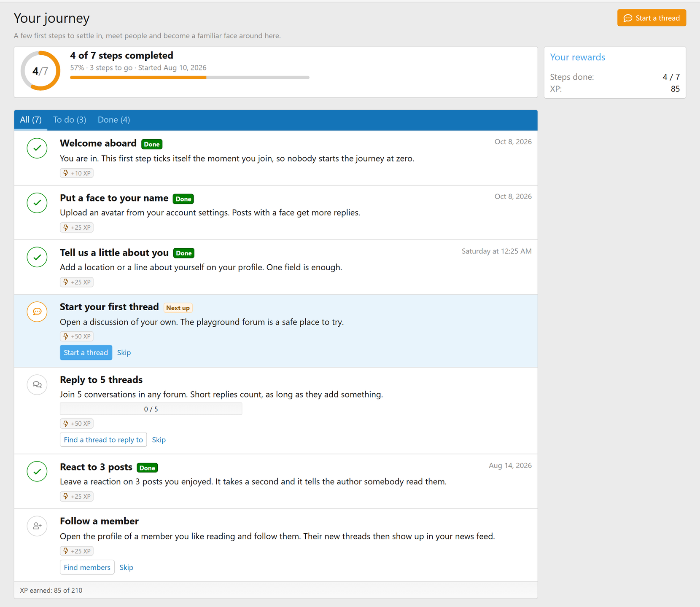The image size is (700, 607).
Task: Click the orange speech bubble icon for Start your first thread
Action: click(x=37, y=312)
